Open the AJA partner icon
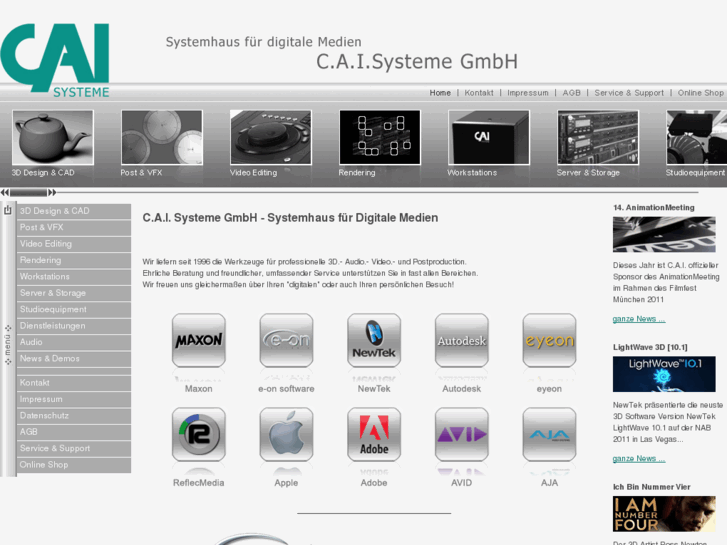The width and height of the screenshot is (727, 545). (x=549, y=435)
